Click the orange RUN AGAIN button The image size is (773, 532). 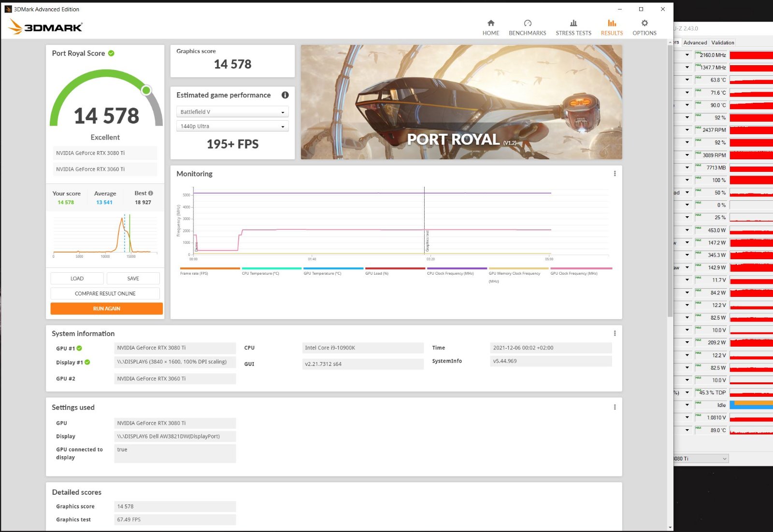coord(107,308)
